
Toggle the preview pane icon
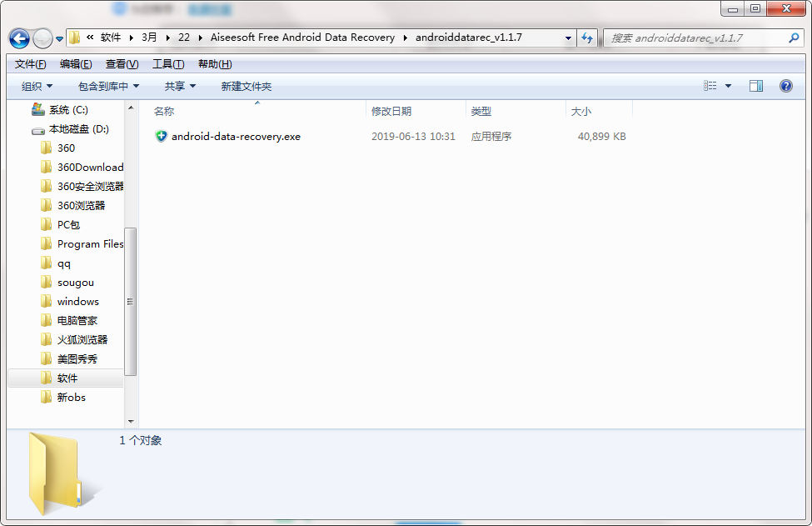pos(756,86)
